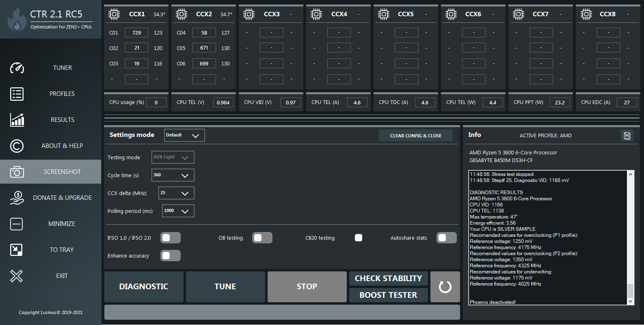Click the bottom progress bar
Viewport: 644px width, 325px height.
click(282, 312)
